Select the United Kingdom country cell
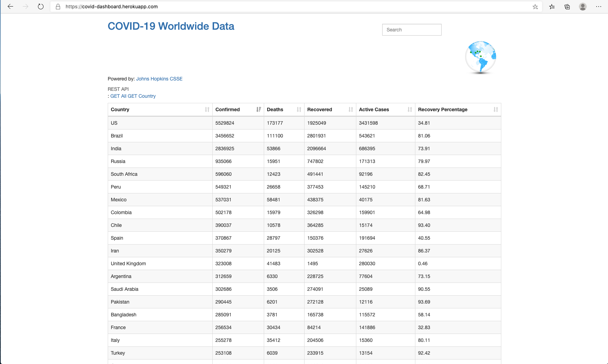Image resolution: width=608 pixels, height=364 pixels. (x=160, y=264)
